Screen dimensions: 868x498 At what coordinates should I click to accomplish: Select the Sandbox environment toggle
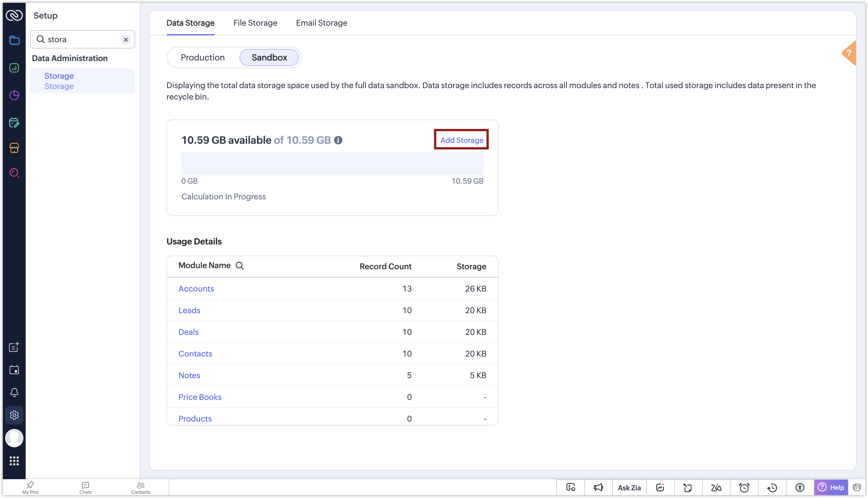point(269,57)
